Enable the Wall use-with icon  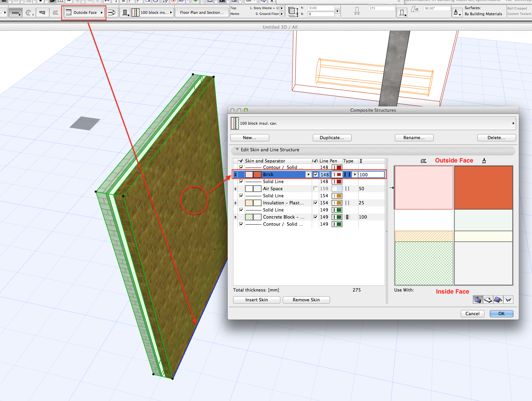point(478,300)
